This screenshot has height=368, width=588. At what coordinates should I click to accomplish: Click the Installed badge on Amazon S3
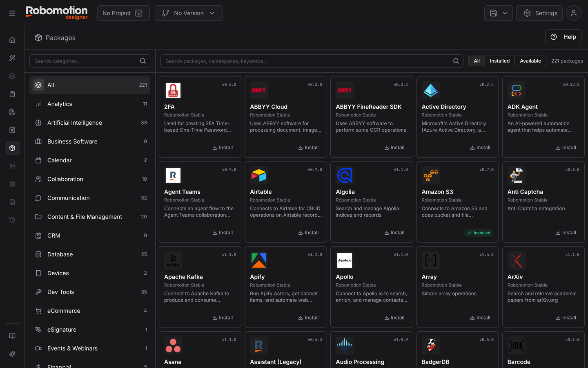point(479,233)
